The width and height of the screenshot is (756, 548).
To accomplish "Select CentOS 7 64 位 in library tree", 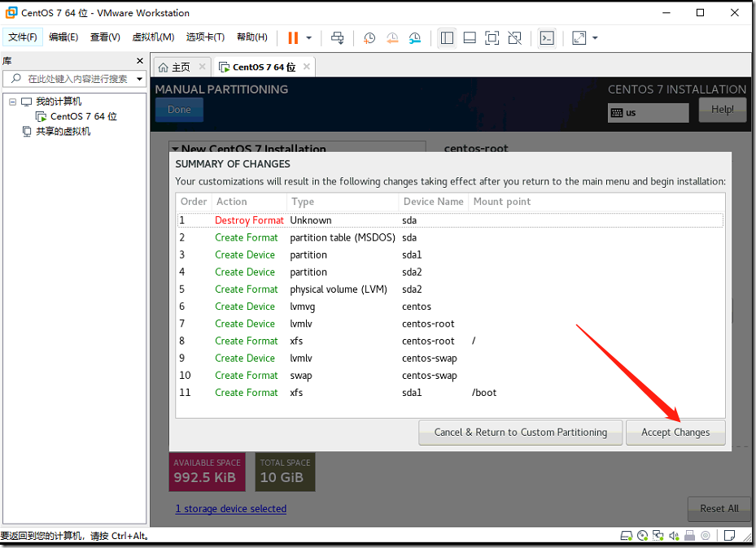I will 83,116.
